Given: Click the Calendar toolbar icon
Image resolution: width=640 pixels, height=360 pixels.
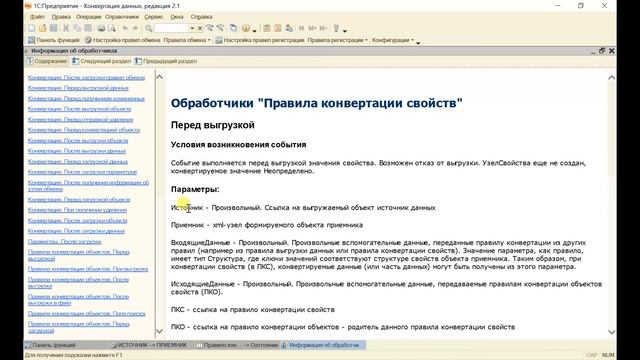Looking at the screenshot, I should [278, 28].
